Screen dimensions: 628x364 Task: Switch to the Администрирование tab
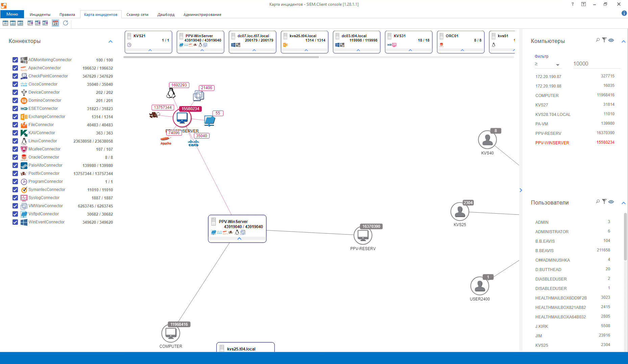point(202,15)
